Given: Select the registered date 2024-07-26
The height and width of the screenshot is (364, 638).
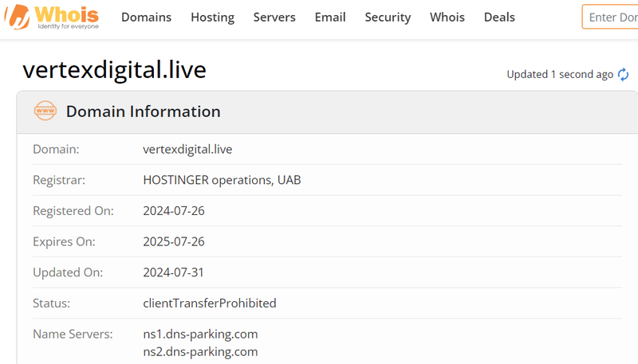Looking at the screenshot, I should point(174,211).
